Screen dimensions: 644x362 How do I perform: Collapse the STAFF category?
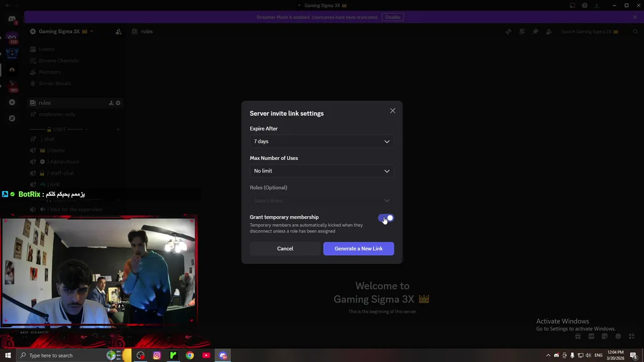pos(59,129)
